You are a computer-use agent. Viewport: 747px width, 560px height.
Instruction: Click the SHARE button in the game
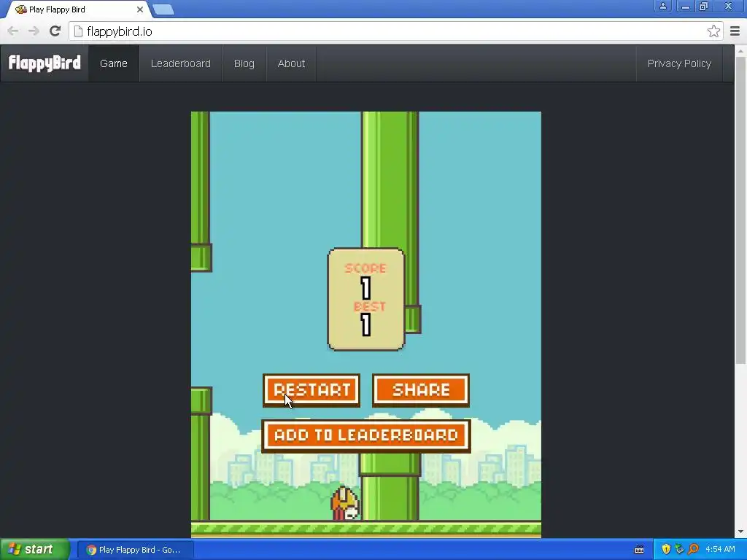coord(421,391)
